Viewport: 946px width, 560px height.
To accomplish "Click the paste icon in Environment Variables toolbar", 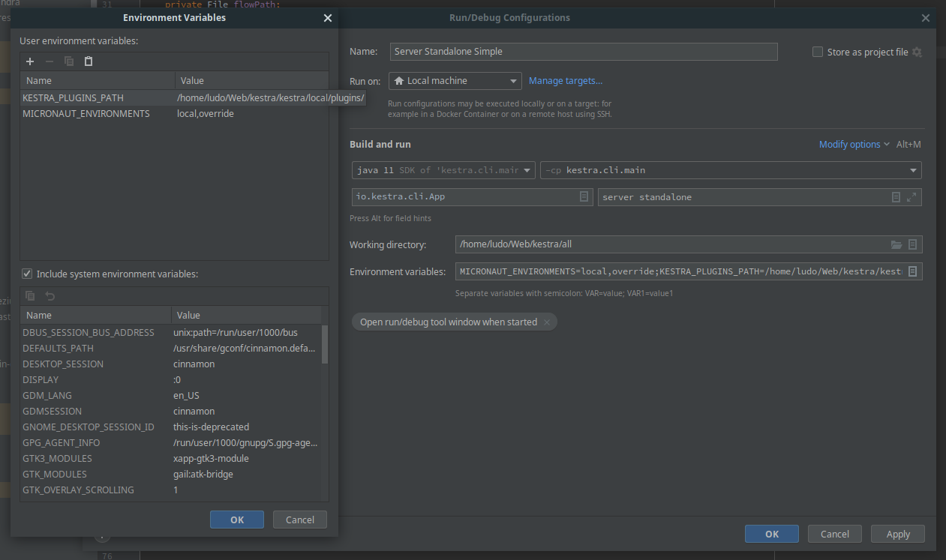I will click(x=88, y=61).
